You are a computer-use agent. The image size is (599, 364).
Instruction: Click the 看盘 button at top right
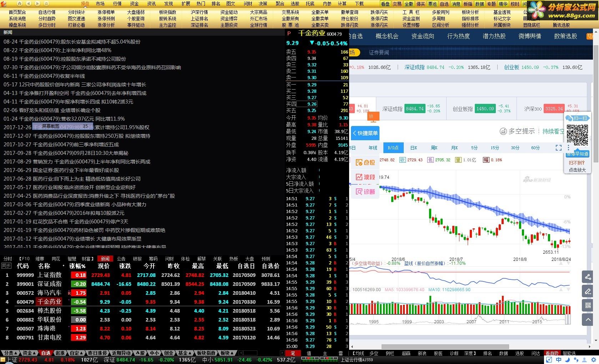(x=385, y=4)
